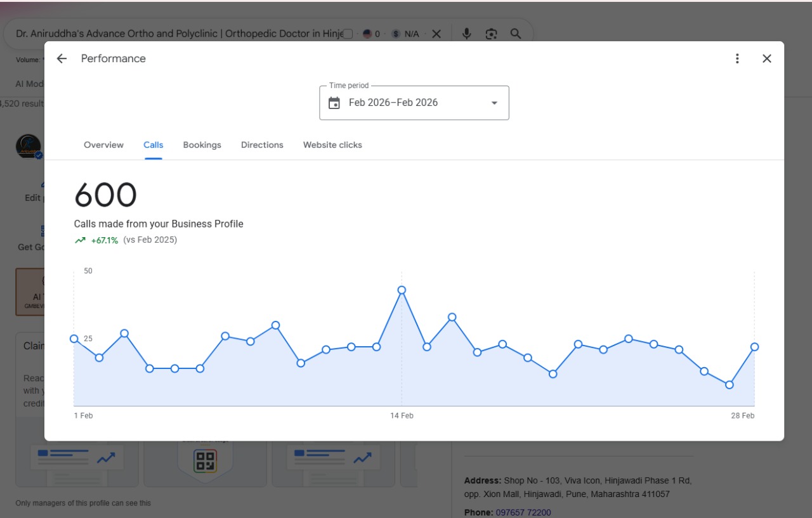Viewport: 812px width, 518px height.
Task: Close the Performance dialog
Action: click(767, 58)
